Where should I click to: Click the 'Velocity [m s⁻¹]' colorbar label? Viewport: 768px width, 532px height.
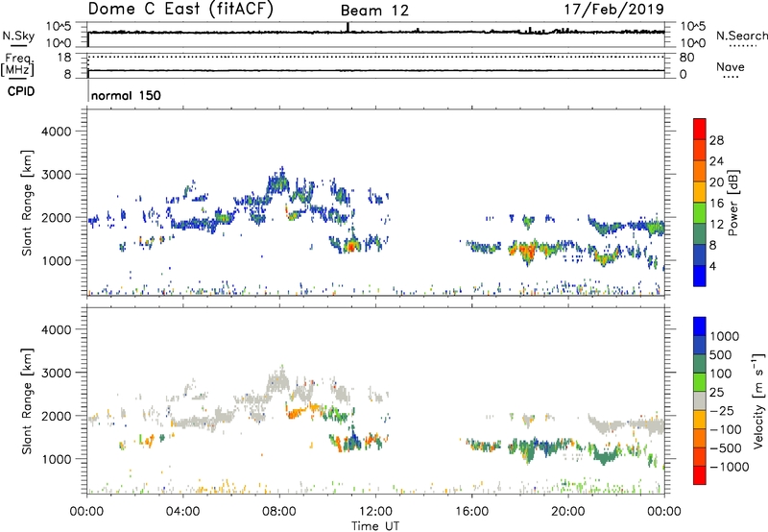click(x=758, y=400)
